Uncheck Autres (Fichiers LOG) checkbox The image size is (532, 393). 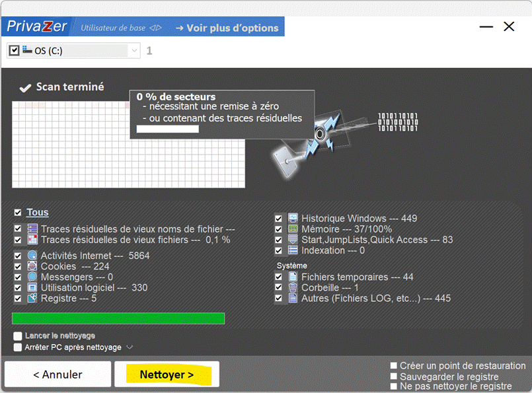(x=278, y=299)
